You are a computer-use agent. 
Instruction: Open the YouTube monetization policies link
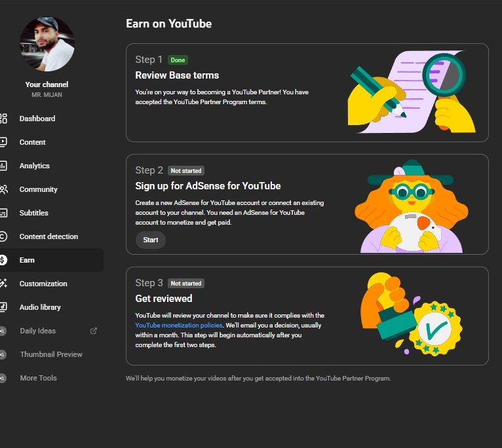coord(179,325)
